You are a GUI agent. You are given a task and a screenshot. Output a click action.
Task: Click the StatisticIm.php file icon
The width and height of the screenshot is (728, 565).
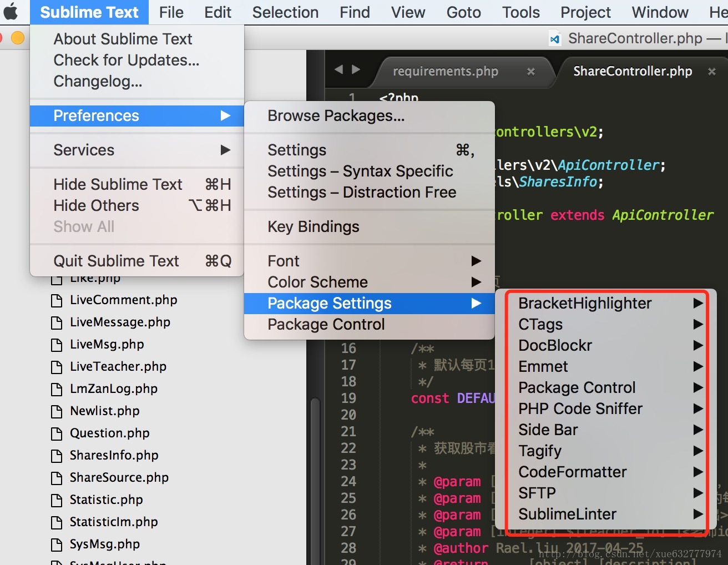coord(57,522)
